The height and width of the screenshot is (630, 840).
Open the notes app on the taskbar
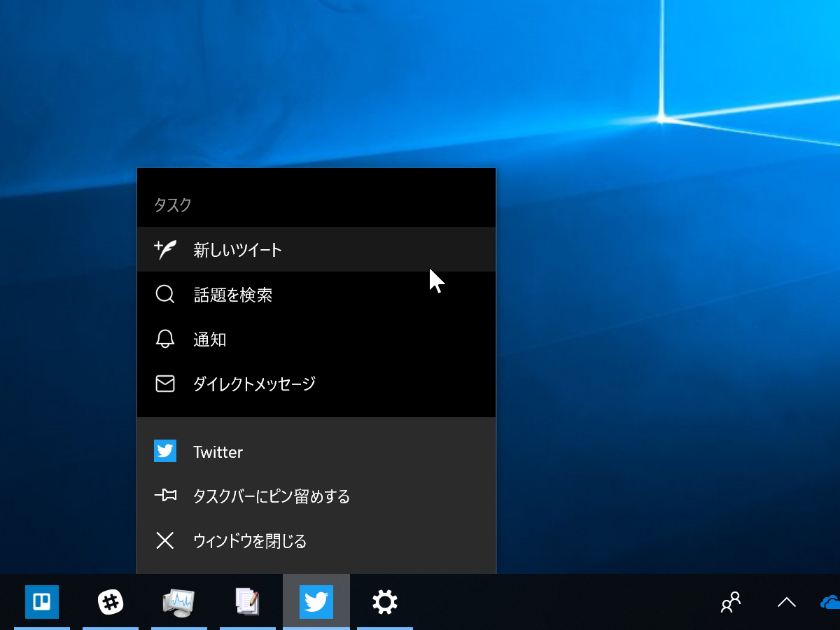(x=248, y=602)
